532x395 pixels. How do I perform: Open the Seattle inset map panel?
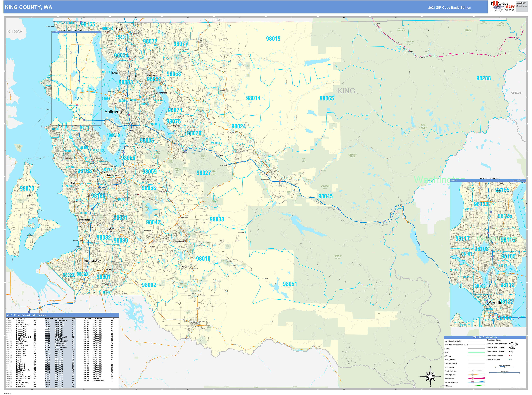click(x=488, y=253)
